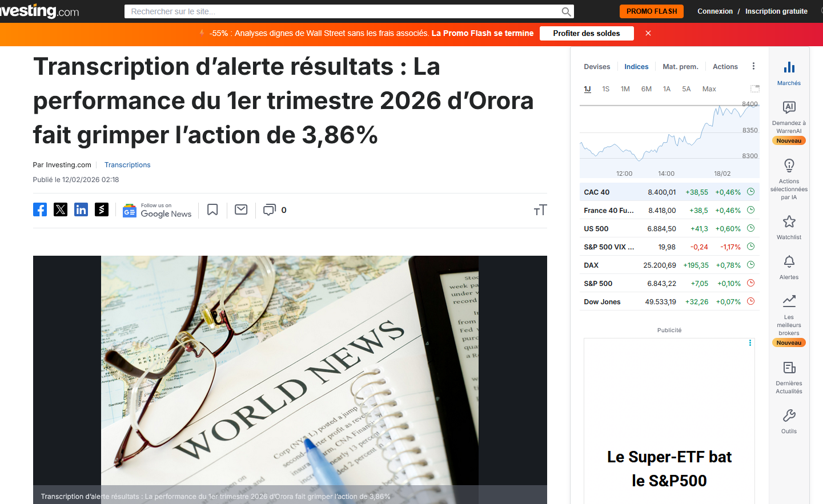Share article via LinkedIn icon
The width and height of the screenshot is (823, 504).
coord(81,209)
